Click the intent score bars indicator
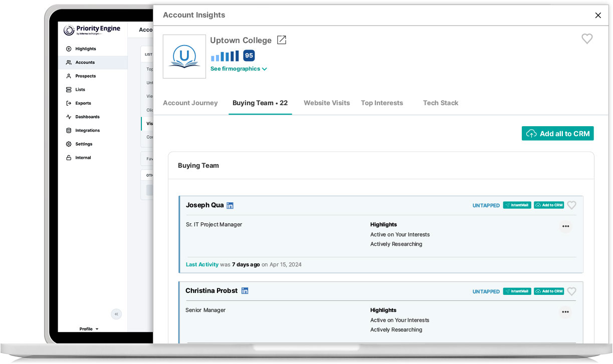 point(225,56)
